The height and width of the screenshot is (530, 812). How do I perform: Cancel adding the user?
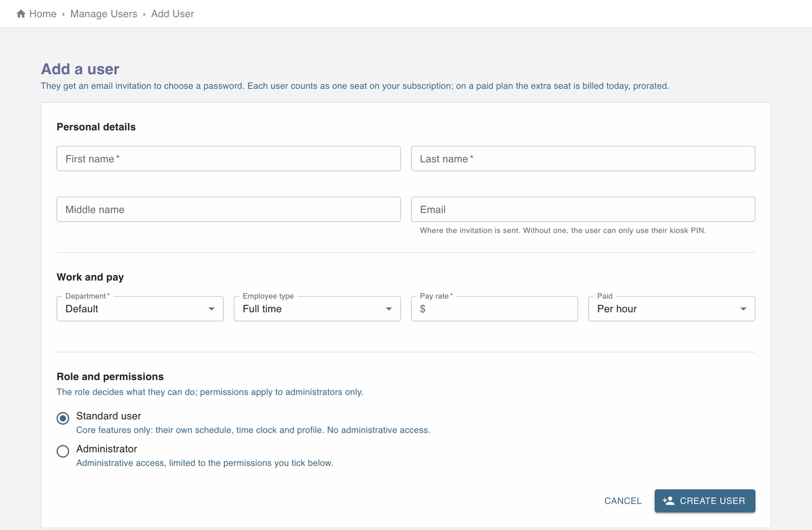623,501
